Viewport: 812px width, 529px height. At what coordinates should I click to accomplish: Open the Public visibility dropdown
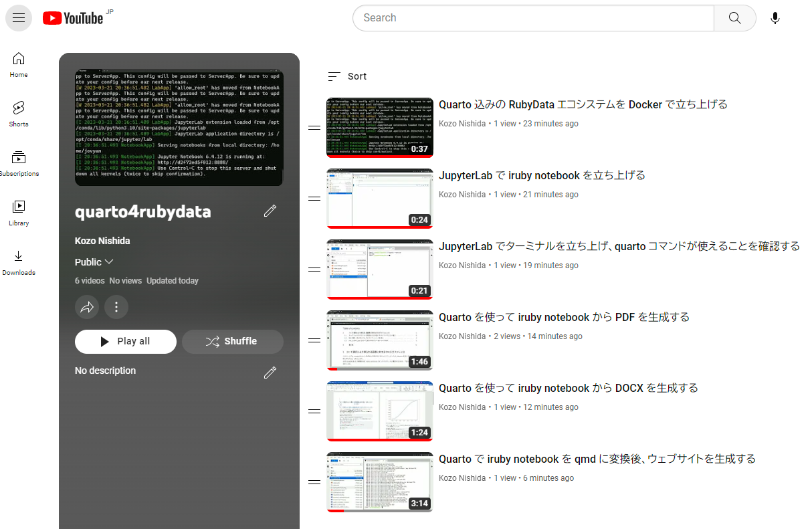(x=93, y=261)
